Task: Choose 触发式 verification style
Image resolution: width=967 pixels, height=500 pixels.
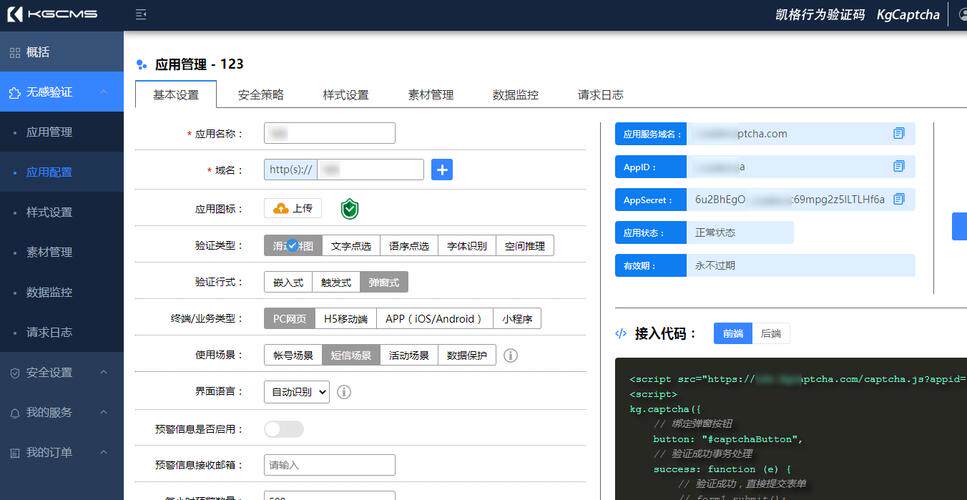Action: coord(336,282)
